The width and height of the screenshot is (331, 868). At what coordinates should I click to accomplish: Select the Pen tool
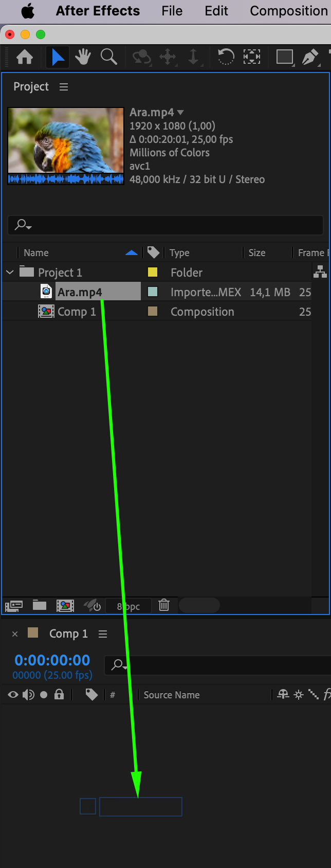pos(310,57)
